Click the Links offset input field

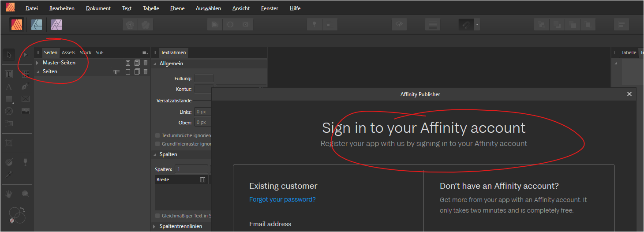pos(203,112)
